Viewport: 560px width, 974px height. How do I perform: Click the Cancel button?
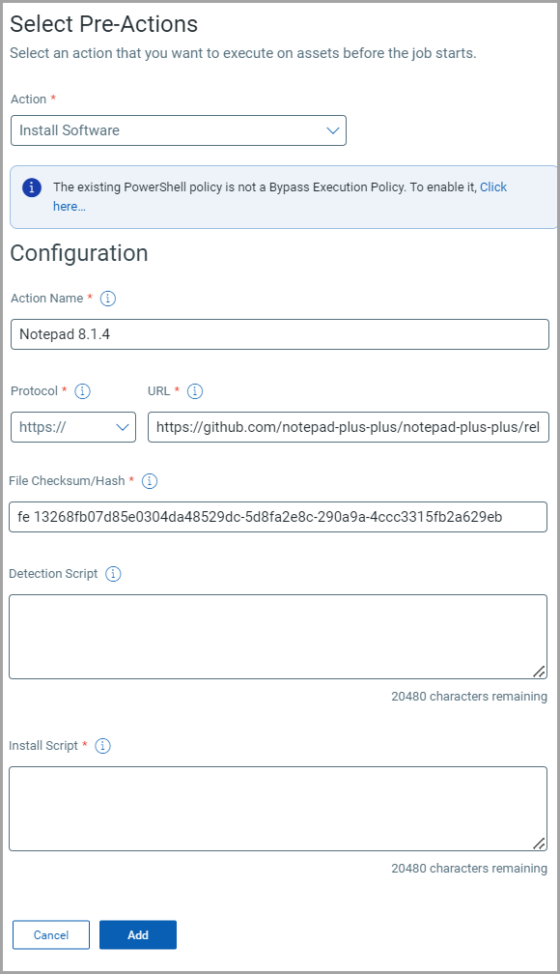(x=50, y=934)
